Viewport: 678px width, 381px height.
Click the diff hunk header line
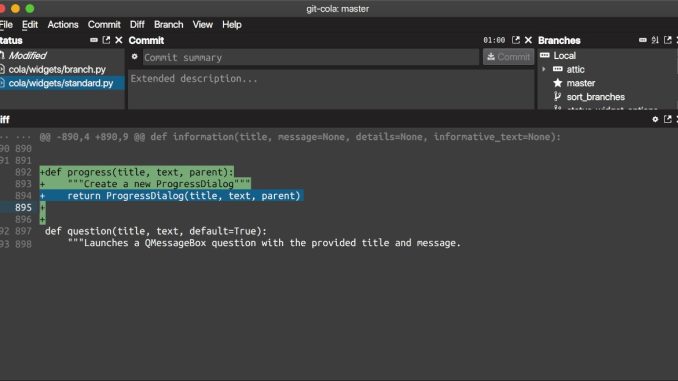click(300, 137)
